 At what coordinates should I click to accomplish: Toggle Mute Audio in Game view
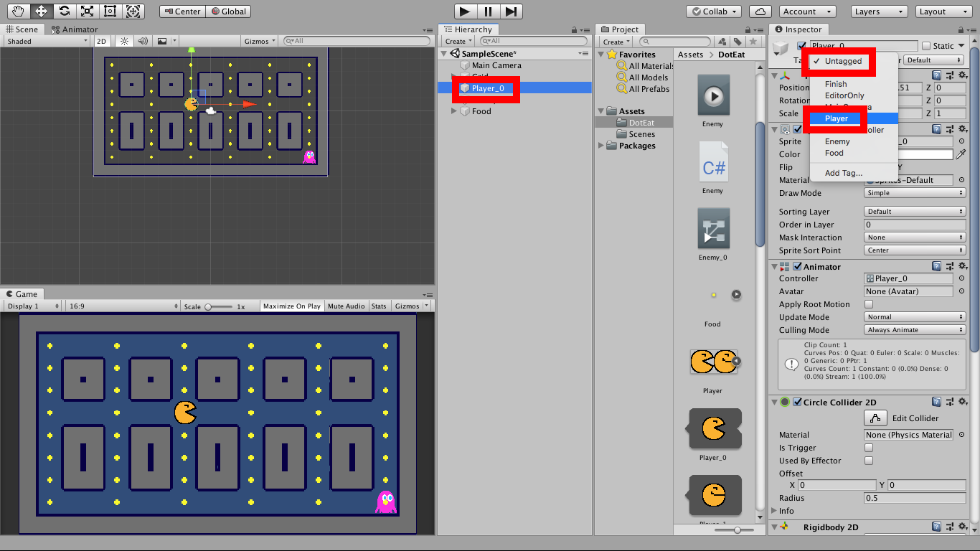coord(347,306)
